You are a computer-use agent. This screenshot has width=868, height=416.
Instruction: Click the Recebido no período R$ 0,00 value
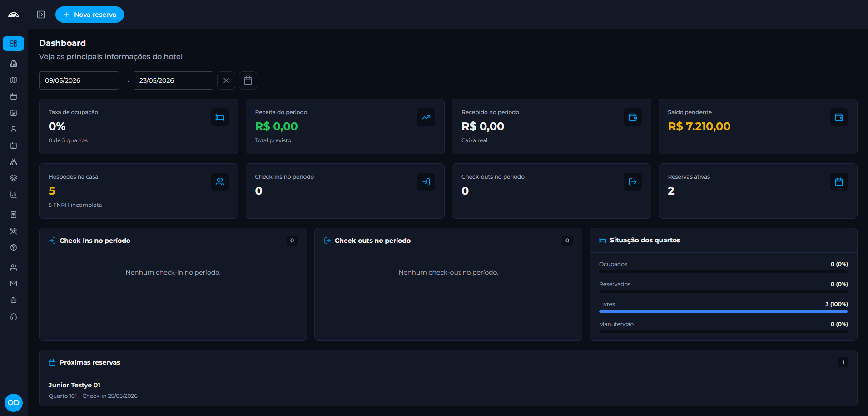coord(483,126)
